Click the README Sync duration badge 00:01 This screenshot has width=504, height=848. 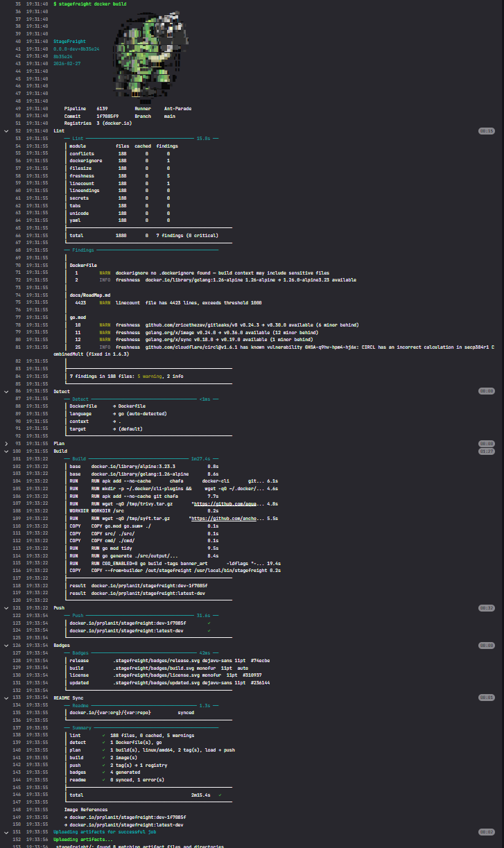click(486, 698)
